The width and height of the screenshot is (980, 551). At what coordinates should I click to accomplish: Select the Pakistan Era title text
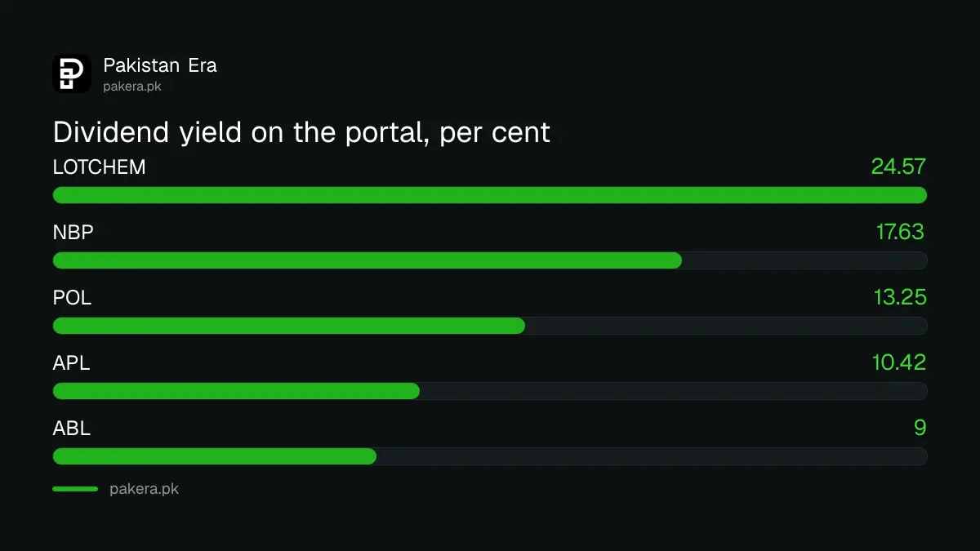(x=160, y=65)
